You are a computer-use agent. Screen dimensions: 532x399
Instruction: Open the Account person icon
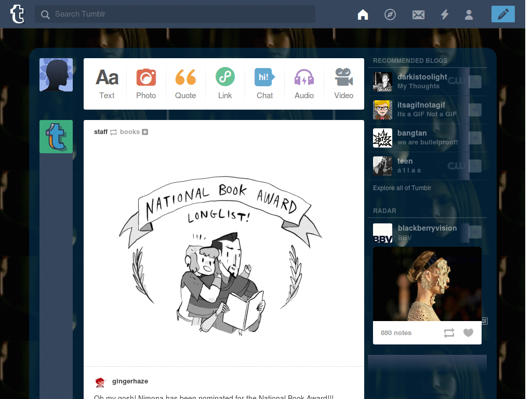tap(469, 15)
